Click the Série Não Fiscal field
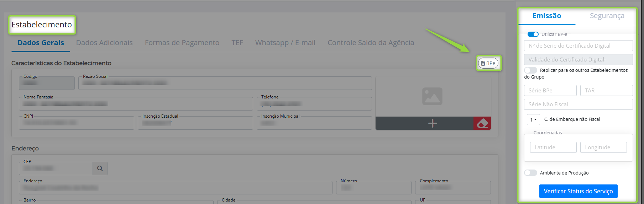 tap(578, 104)
